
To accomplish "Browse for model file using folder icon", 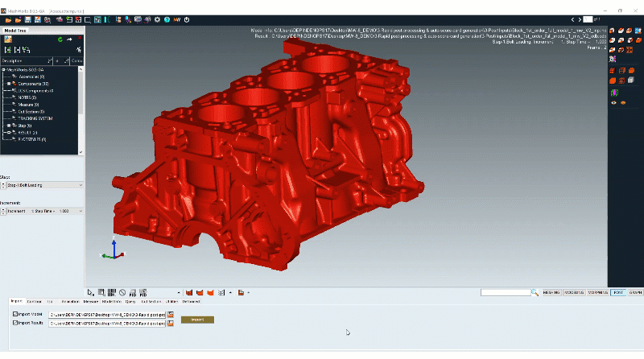I will 171,314.
